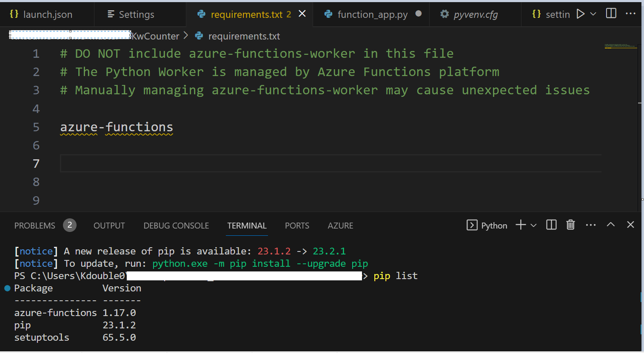Switch to the pyvenv.cfg tab
The height and width of the screenshot is (353, 644).
(475, 14)
